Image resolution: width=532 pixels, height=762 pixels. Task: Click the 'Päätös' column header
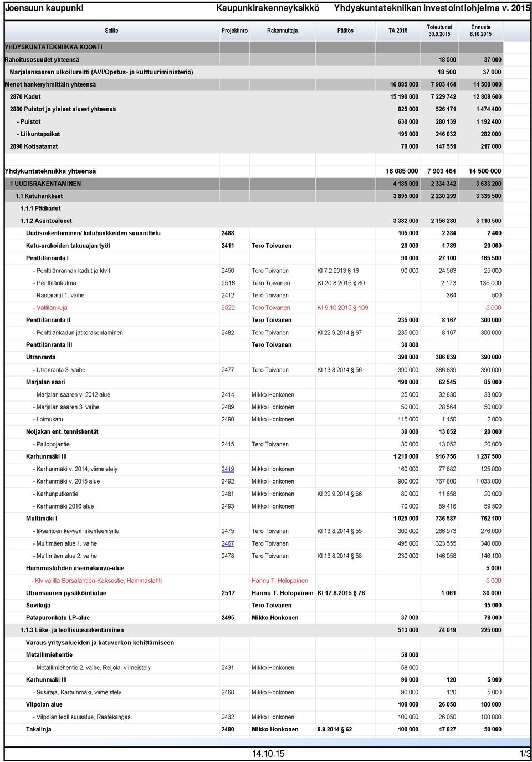[x=345, y=31]
